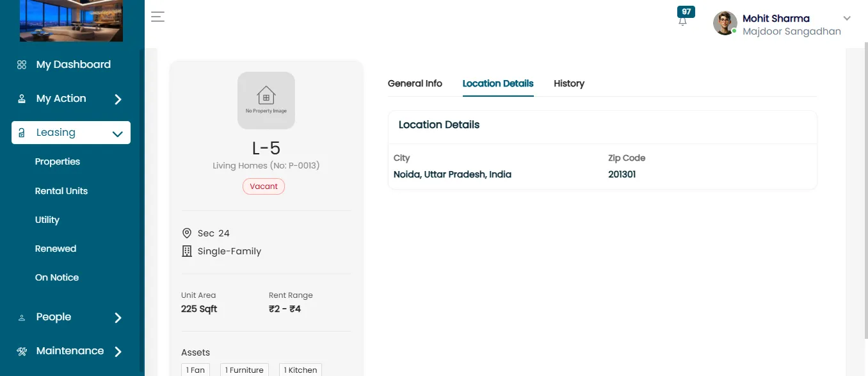Click the 1 Fan asset tag

point(195,370)
